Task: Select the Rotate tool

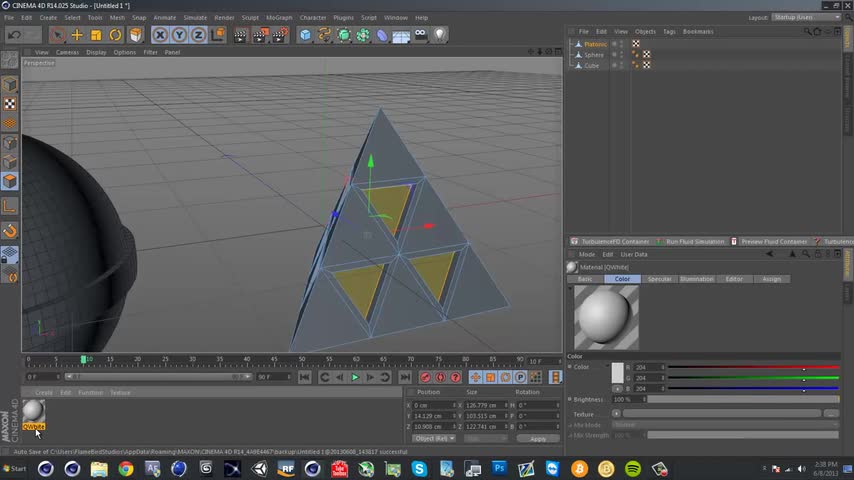Action: pos(115,35)
